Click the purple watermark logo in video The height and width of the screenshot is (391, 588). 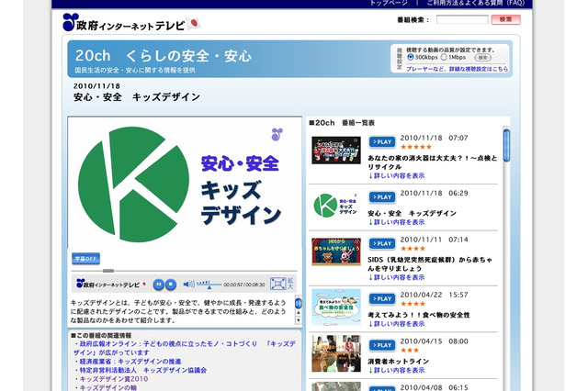pyautogui.click(x=277, y=134)
